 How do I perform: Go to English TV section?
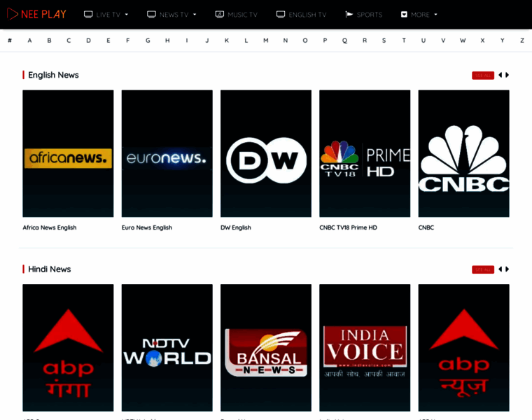coord(301,15)
